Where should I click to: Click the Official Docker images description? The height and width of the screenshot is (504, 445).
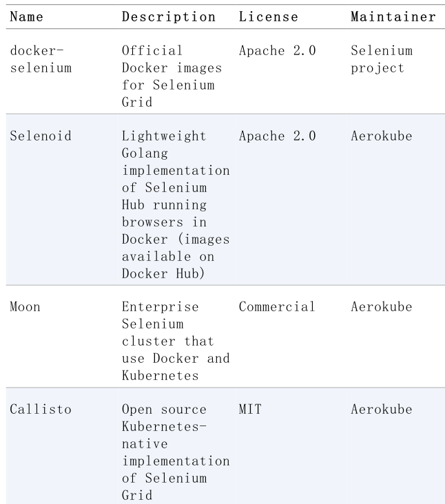172,76
